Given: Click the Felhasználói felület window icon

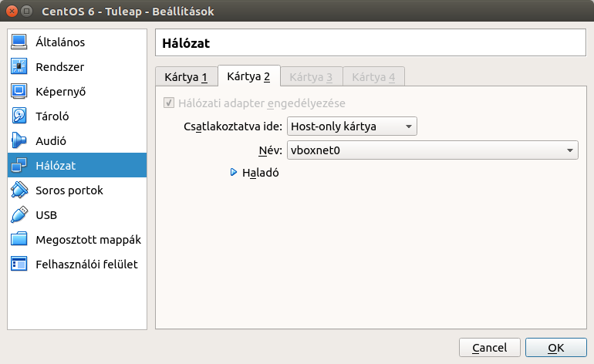Looking at the screenshot, I should 19,264.
